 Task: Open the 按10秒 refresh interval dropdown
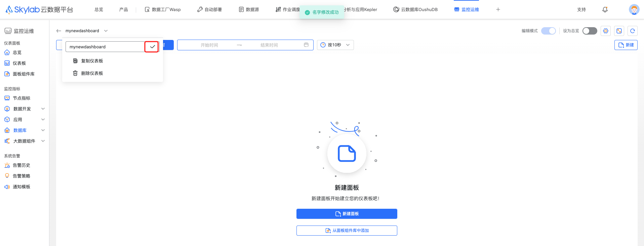click(335, 45)
